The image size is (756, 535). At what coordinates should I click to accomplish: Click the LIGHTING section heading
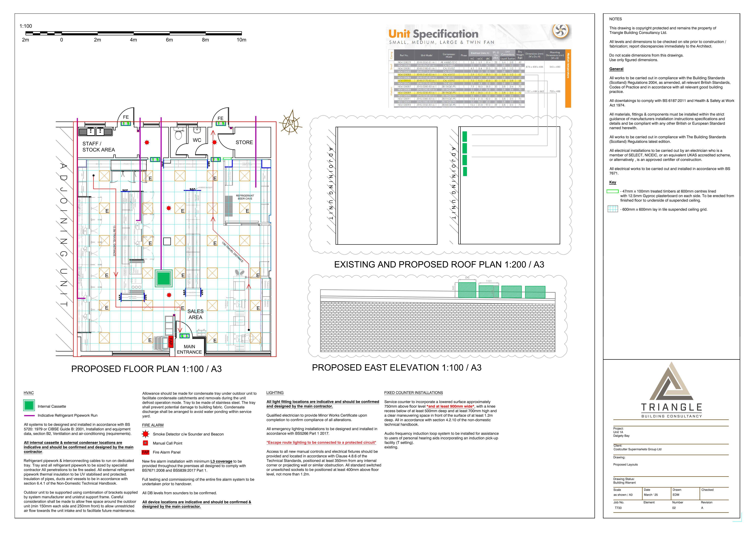click(x=275, y=393)
